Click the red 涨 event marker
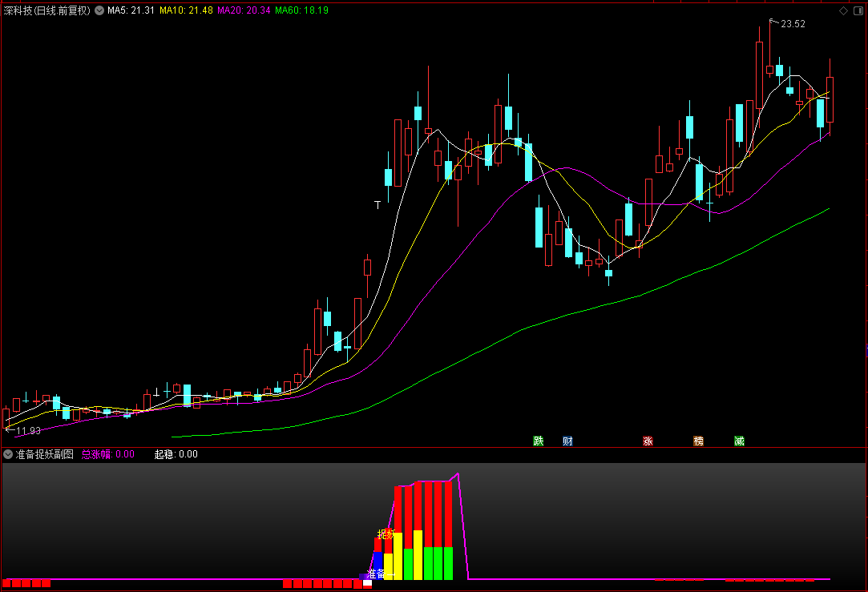Image resolution: width=868 pixels, height=592 pixels. (648, 441)
